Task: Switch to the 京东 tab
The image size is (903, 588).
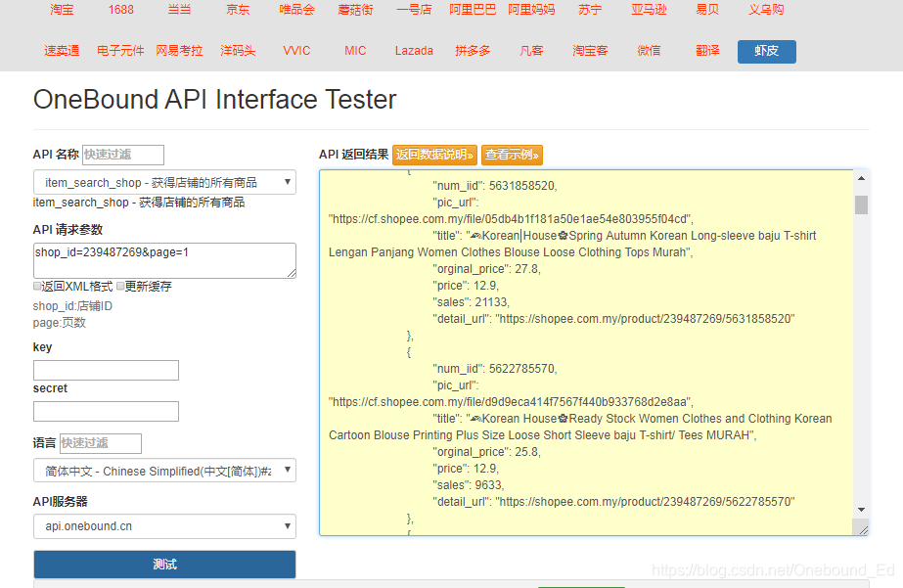Action: 239,10
